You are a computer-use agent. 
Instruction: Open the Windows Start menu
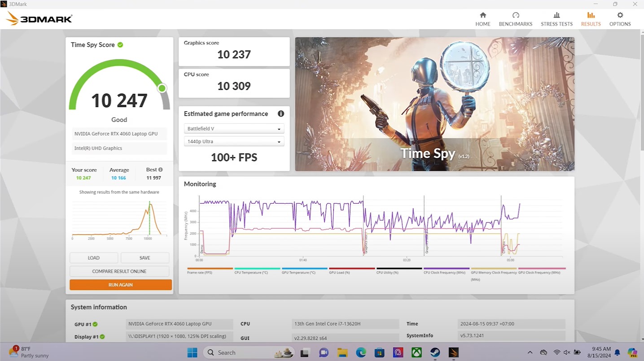(x=192, y=352)
